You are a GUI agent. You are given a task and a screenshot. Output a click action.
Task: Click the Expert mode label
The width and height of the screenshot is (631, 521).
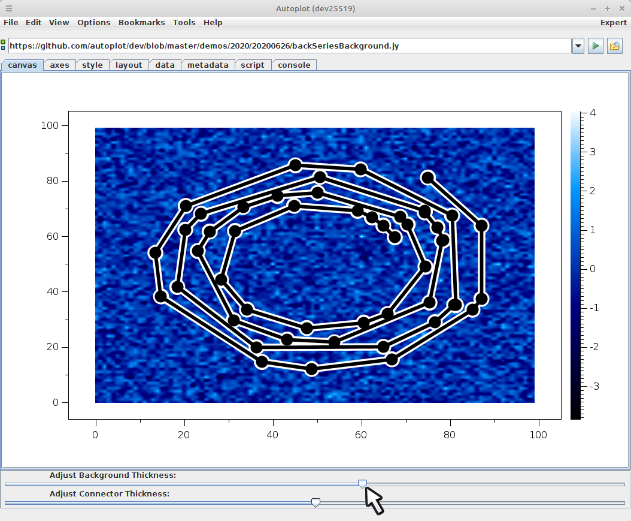point(613,23)
